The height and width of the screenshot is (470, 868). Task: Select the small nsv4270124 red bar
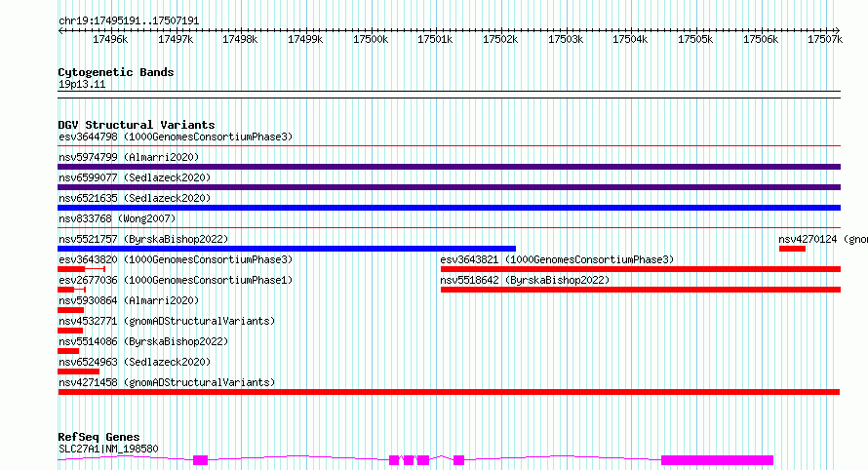pos(792,249)
